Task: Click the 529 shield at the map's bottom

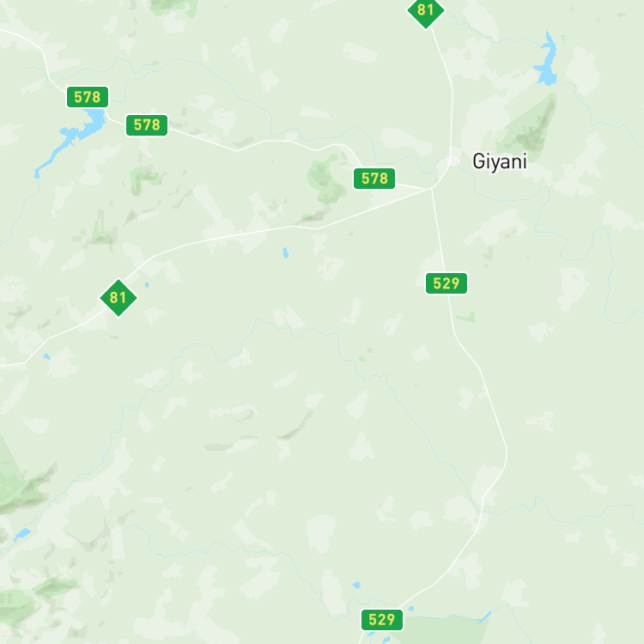Action: click(382, 620)
